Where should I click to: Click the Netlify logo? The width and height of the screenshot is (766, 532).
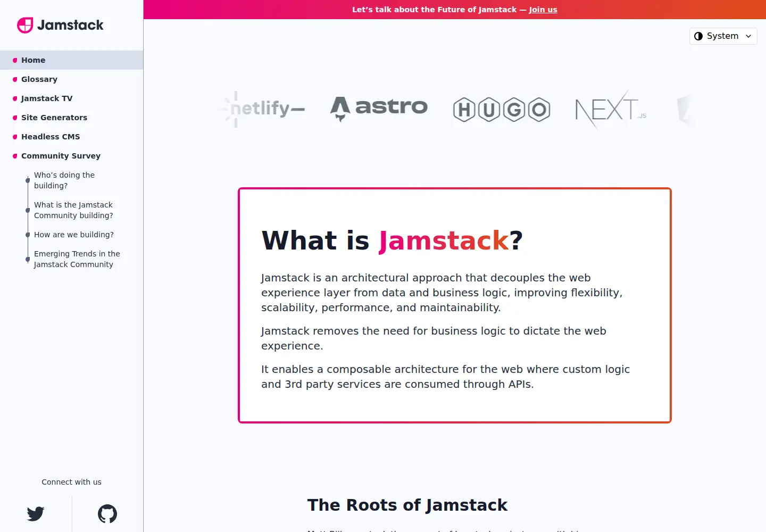[x=262, y=109]
